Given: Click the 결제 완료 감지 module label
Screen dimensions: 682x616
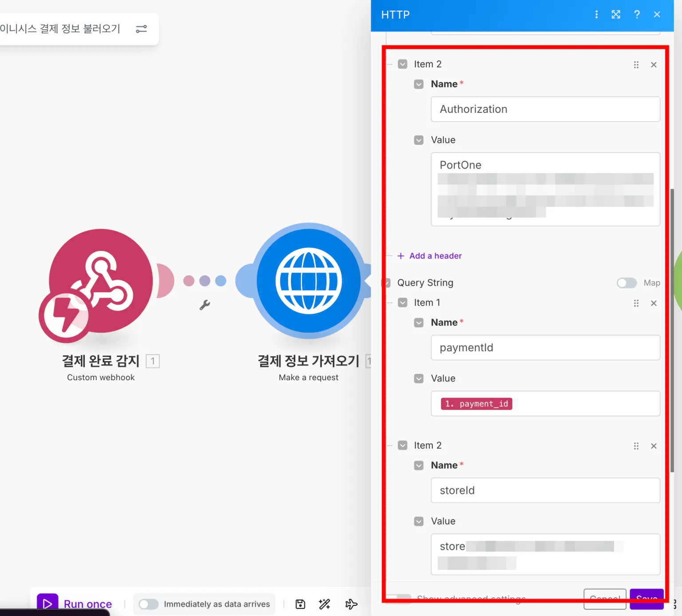Looking at the screenshot, I should 101,361.
